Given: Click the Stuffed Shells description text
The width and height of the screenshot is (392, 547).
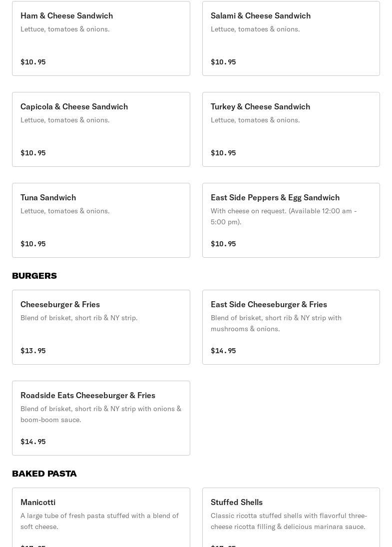Looking at the screenshot, I should [289, 521].
